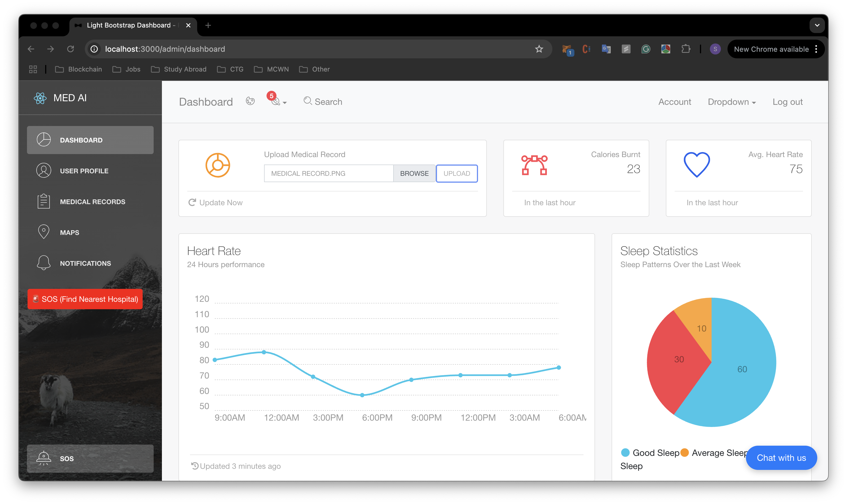
Task: Go to Medical Records sidebar item
Action: [93, 202]
